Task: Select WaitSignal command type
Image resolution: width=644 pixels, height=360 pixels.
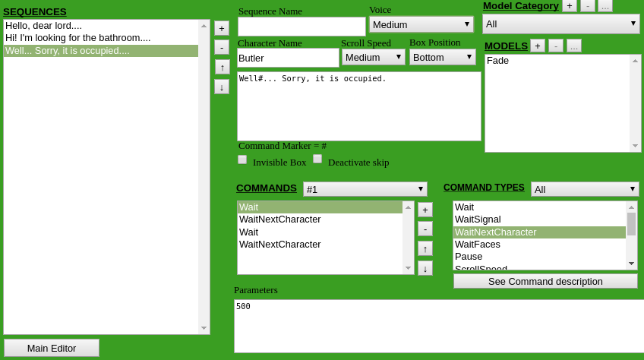Action: tap(539, 219)
